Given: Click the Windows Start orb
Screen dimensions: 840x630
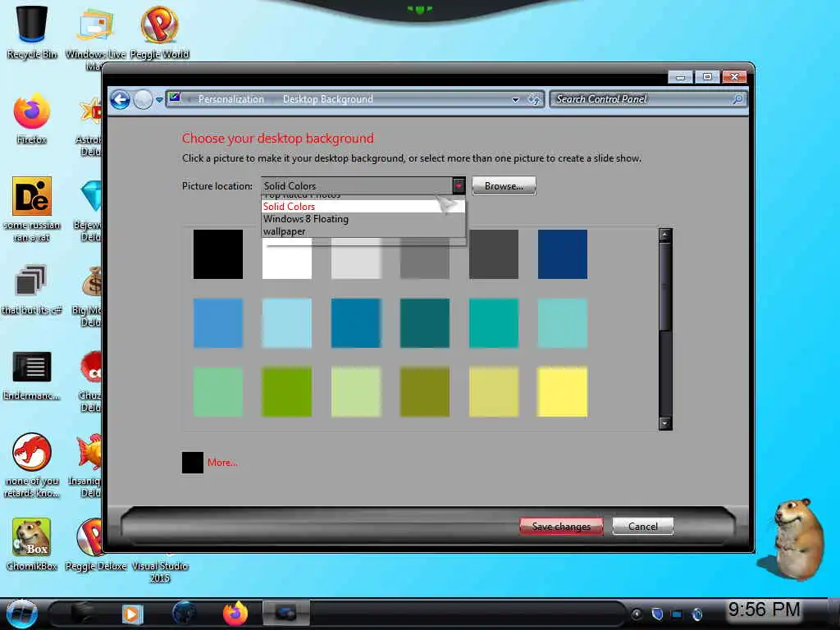Looking at the screenshot, I should pyautogui.click(x=22, y=614).
